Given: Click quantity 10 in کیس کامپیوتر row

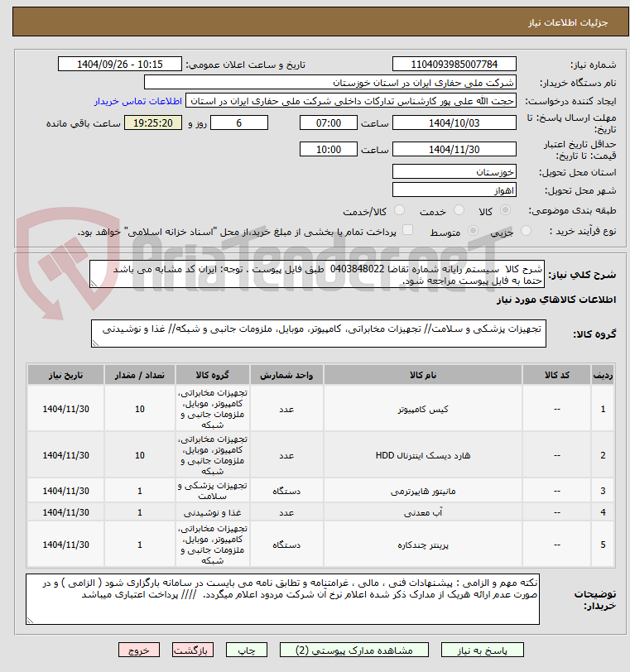Looking at the screenshot, I should (140, 409).
